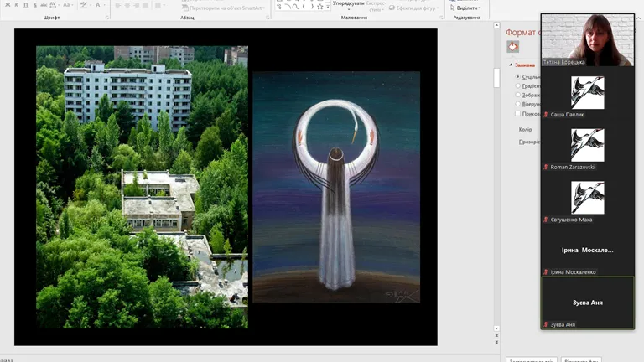Select the forest building photo on slide
Screen dimensions: 644x362
[x=142, y=187]
